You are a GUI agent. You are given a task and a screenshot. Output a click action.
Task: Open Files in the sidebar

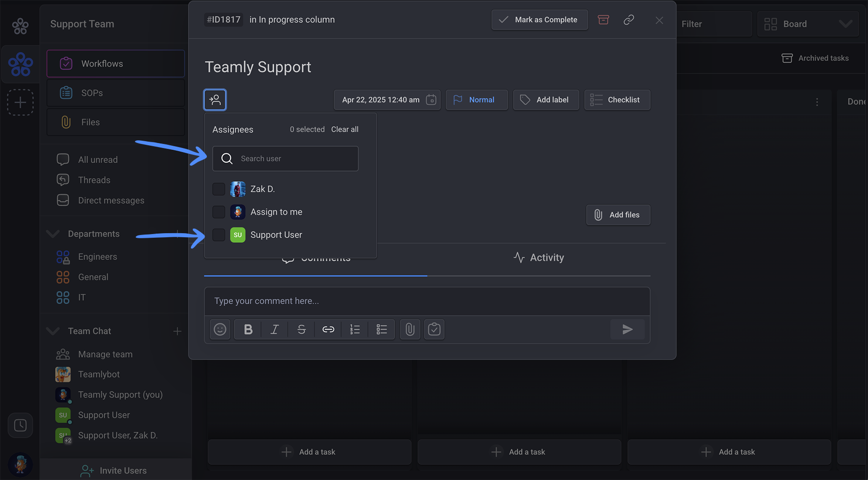[x=116, y=122]
